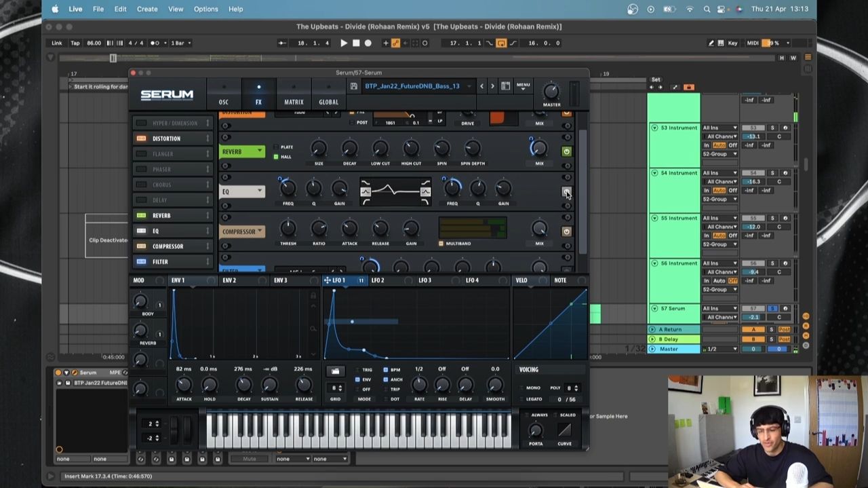Click the Set locator button

(x=656, y=79)
